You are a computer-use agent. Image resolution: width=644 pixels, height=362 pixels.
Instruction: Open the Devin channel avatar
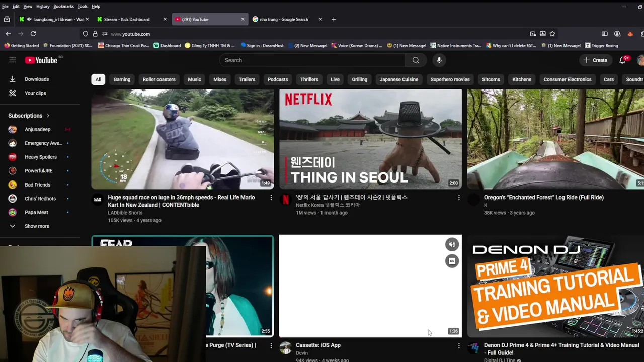point(285,348)
